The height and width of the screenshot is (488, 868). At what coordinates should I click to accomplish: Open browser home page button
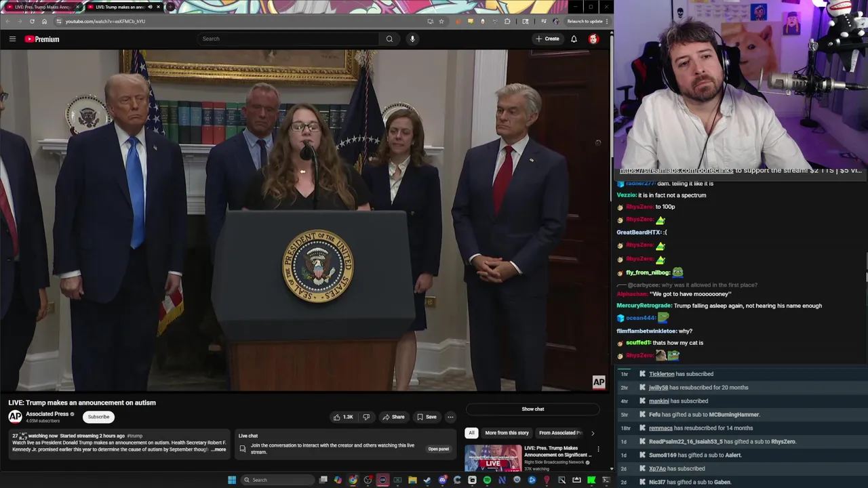(x=44, y=21)
